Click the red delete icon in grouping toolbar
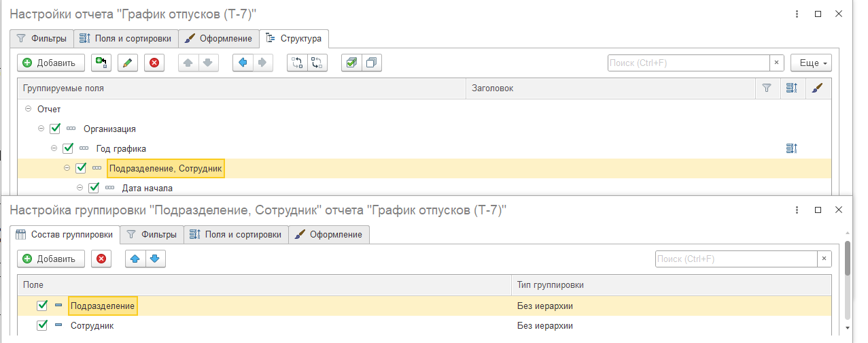The height and width of the screenshot is (343, 868). click(x=101, y=259)
